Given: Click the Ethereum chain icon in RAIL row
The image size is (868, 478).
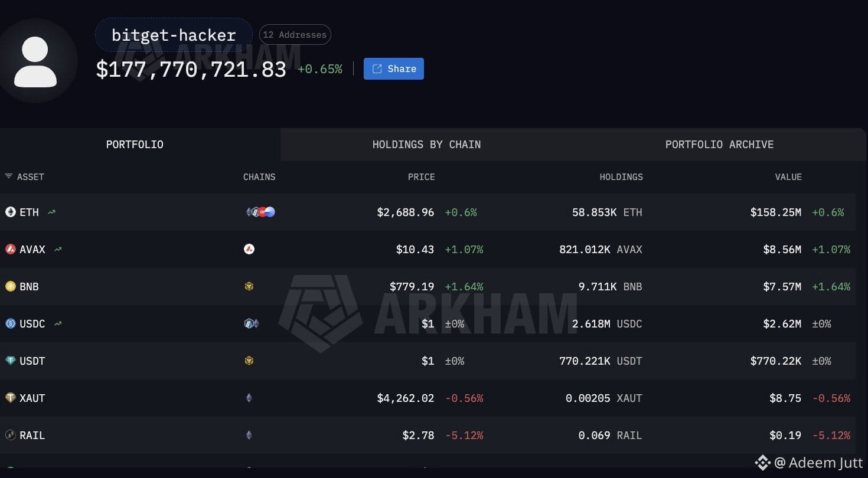Looking at the screenshot, I should [x=249, y=435].
